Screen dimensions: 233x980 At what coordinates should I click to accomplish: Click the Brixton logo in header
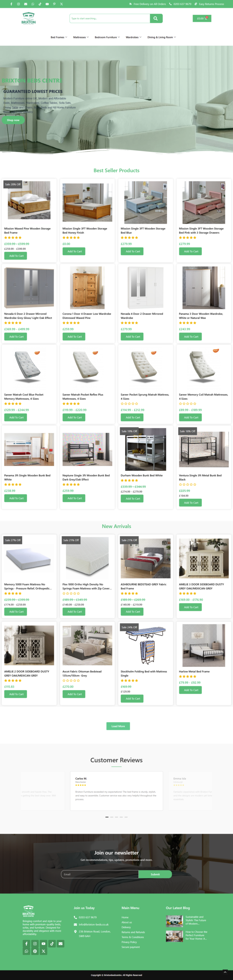coord(28,18)
